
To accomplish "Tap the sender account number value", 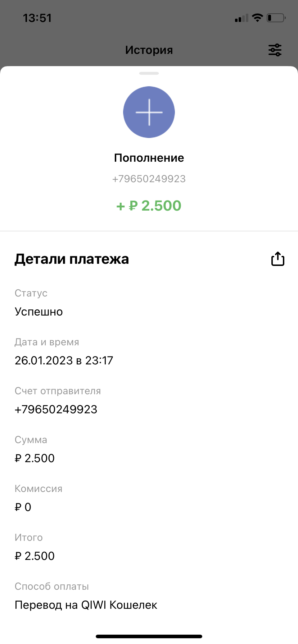I will pos(56,409).
